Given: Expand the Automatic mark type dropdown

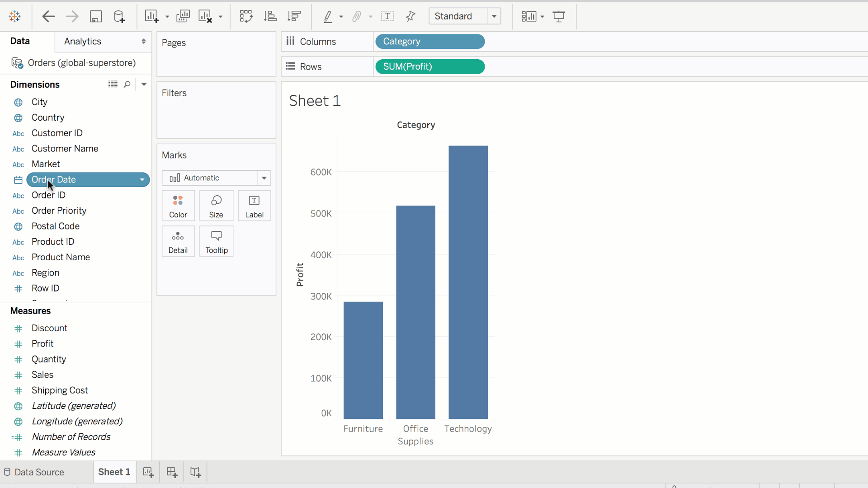Looking at the screenshot, I should point(264,178).
